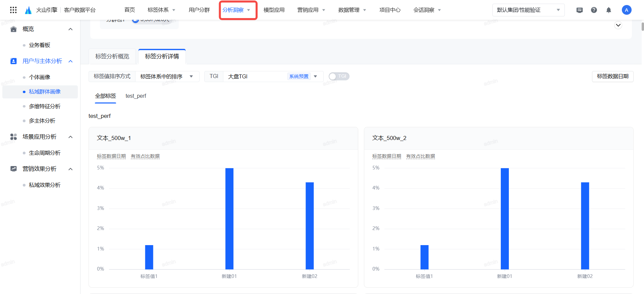Click the 场景应用分析 sidebar icon
The height and width of the screenshot is (294, 644).
13,137
